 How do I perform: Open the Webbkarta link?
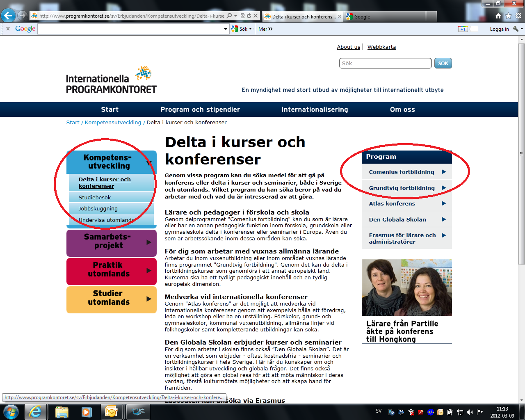381,47
